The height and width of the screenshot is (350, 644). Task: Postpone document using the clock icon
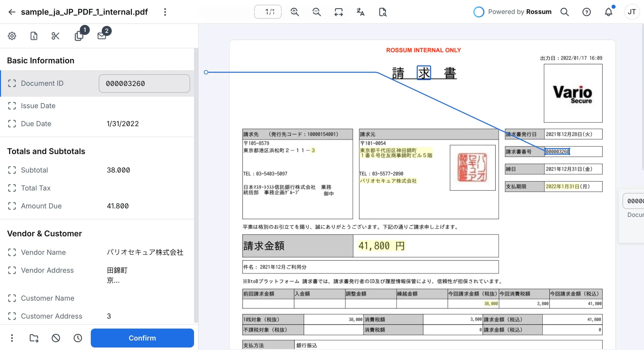click(78, 338)
